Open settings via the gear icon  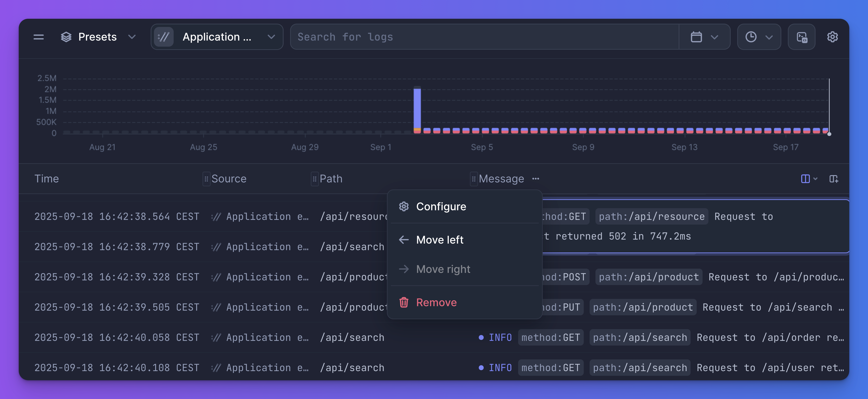coord(833,37)
